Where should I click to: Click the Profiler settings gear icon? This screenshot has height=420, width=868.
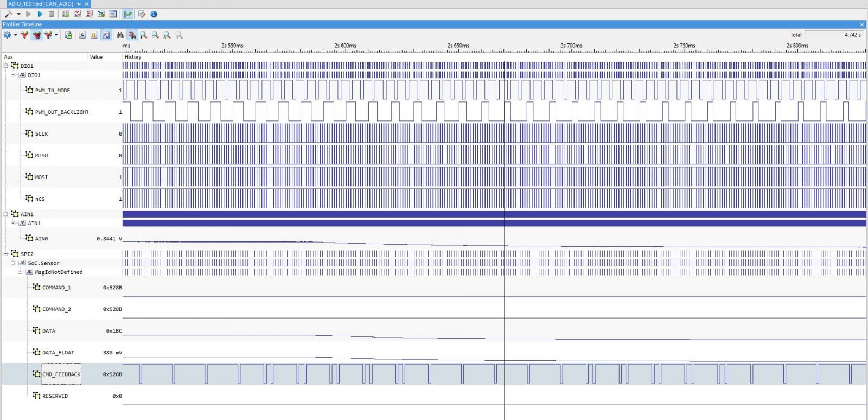coord(7,35)
